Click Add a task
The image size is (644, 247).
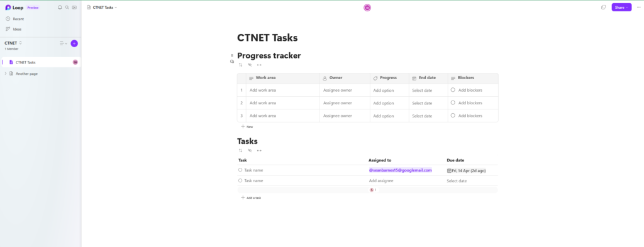pyautogui.click(x=251, y=198)
